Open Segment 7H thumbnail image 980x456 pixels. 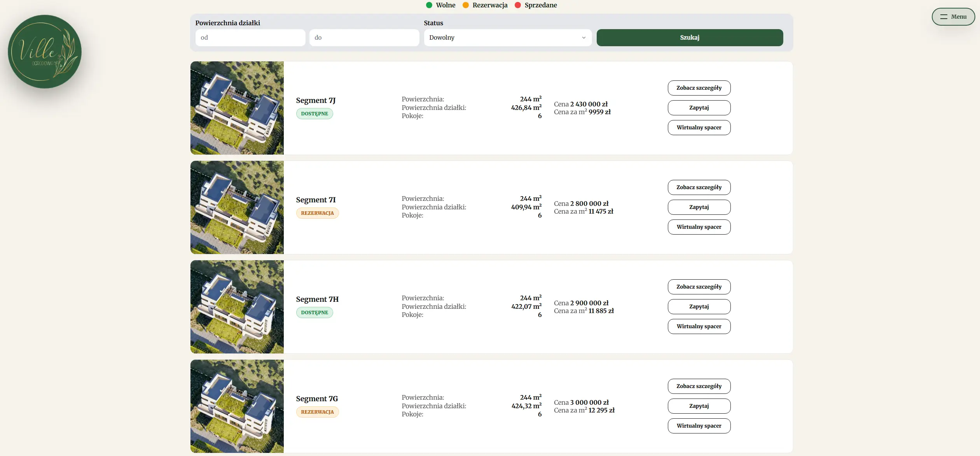[x=237, y=307]
